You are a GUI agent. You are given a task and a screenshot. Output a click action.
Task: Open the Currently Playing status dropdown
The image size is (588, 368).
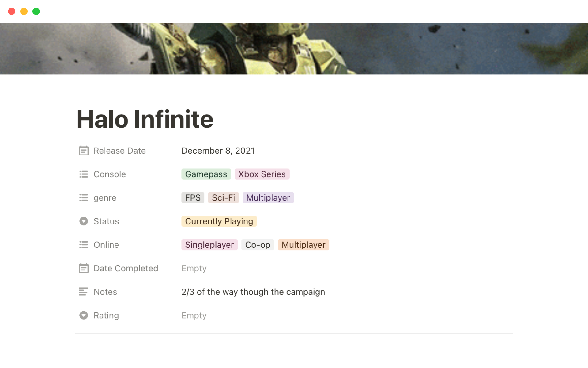coord(219,221)
